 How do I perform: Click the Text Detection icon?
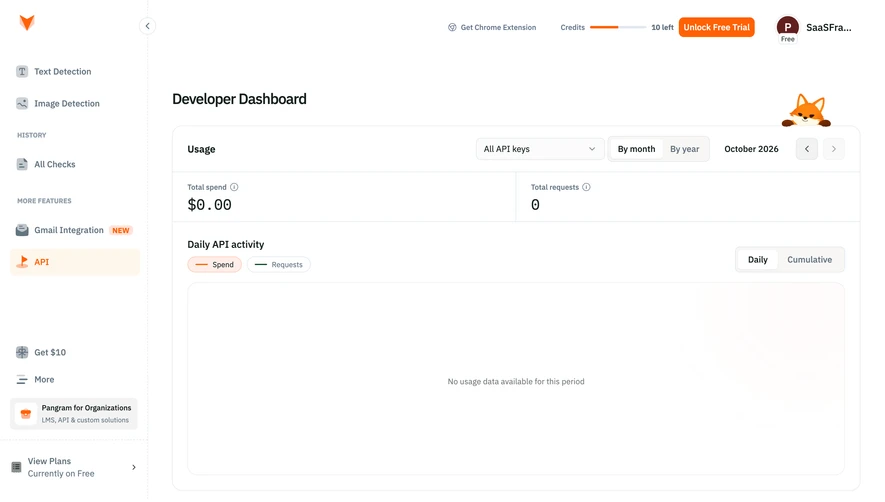[22, 72]
